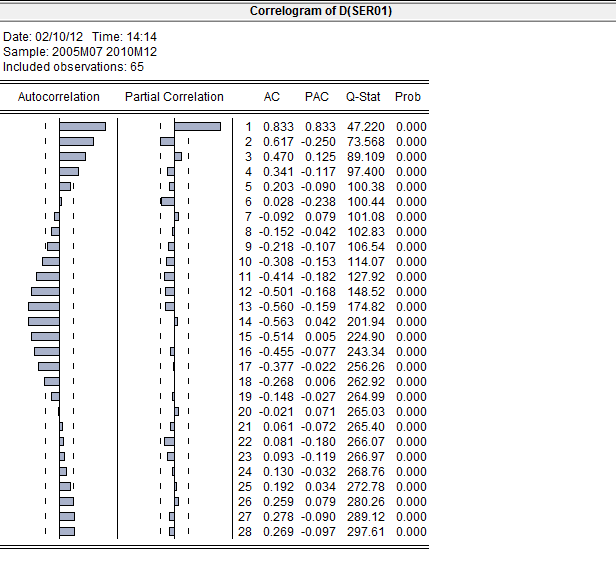The height and width of the screenshot is (565, 616).
Task: Click the Prob column header
Action: tap(408, 97)
